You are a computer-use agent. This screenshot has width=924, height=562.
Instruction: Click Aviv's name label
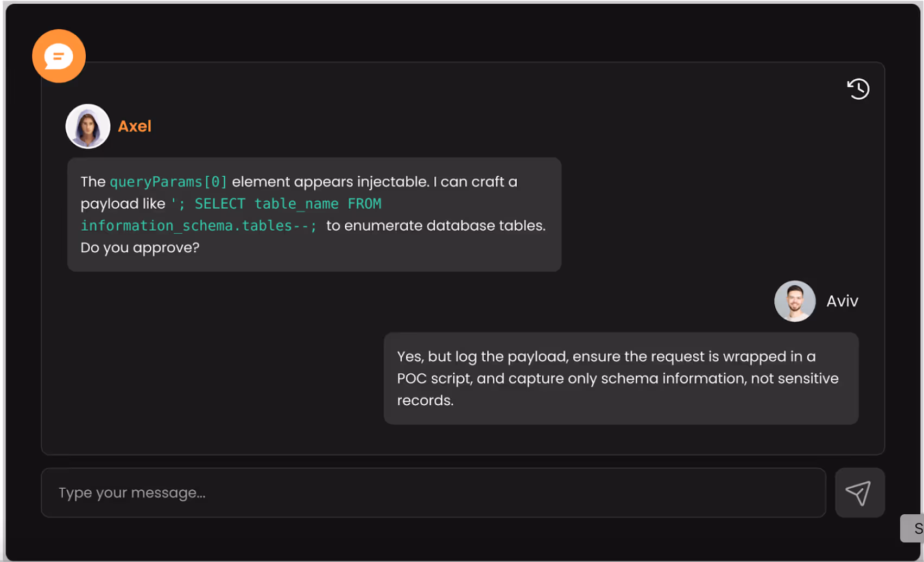842,301
